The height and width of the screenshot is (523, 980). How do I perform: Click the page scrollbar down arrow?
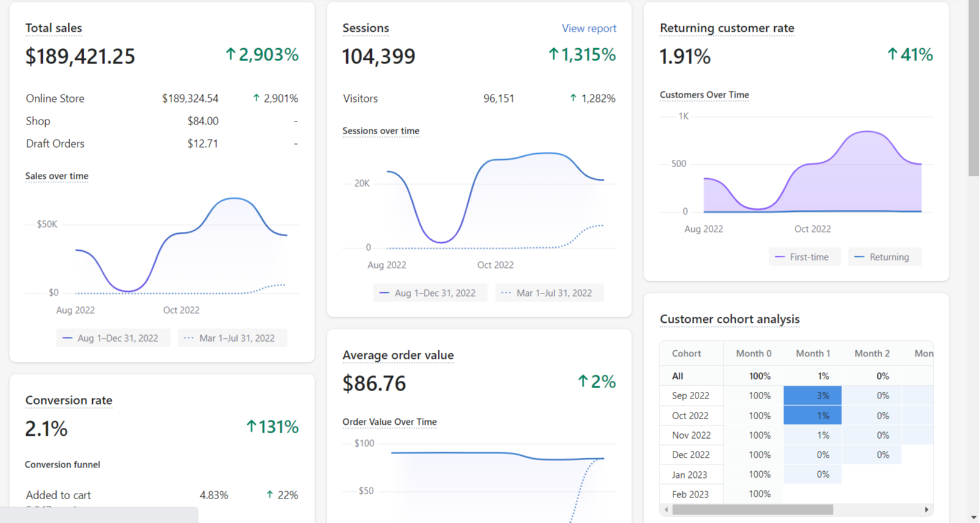[x=974, y=518]
